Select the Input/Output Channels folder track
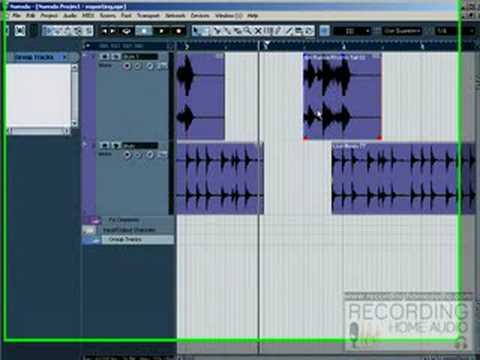The height and width of the screenshot is (360, 480). (x=137, y=230)
